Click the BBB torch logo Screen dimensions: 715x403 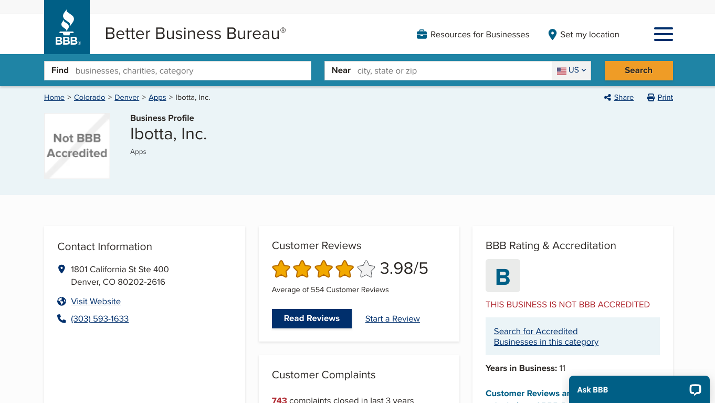pos(67,27)
